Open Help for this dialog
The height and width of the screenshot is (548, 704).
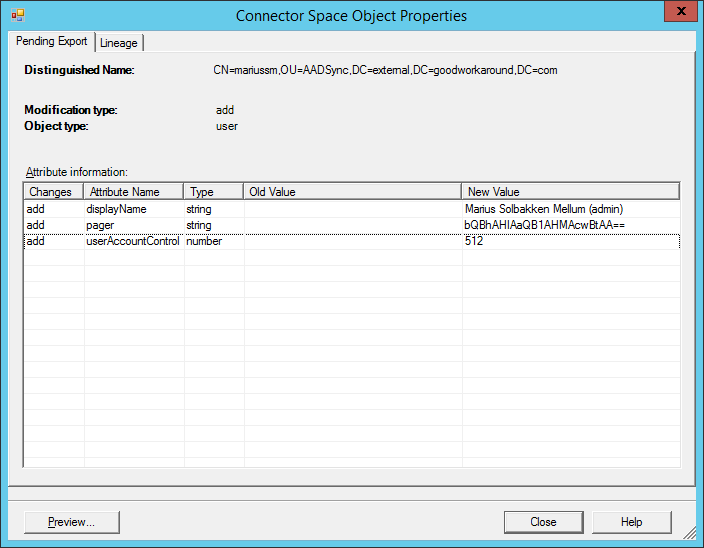pyautogui.click(x=631, y=522)
